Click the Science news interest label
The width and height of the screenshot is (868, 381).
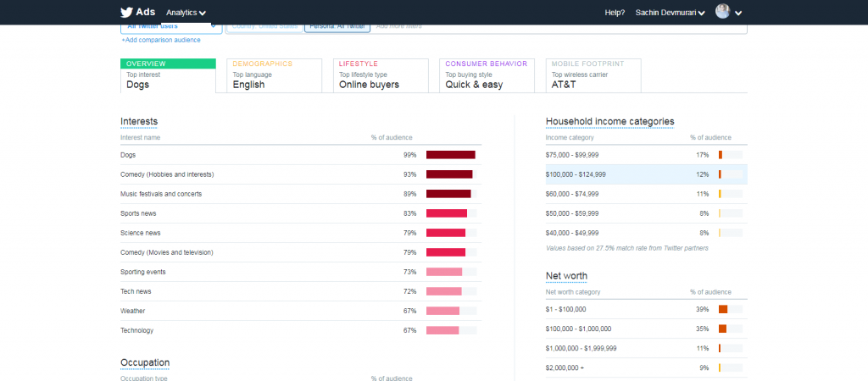pyautogui.click(x=141, y=233)
